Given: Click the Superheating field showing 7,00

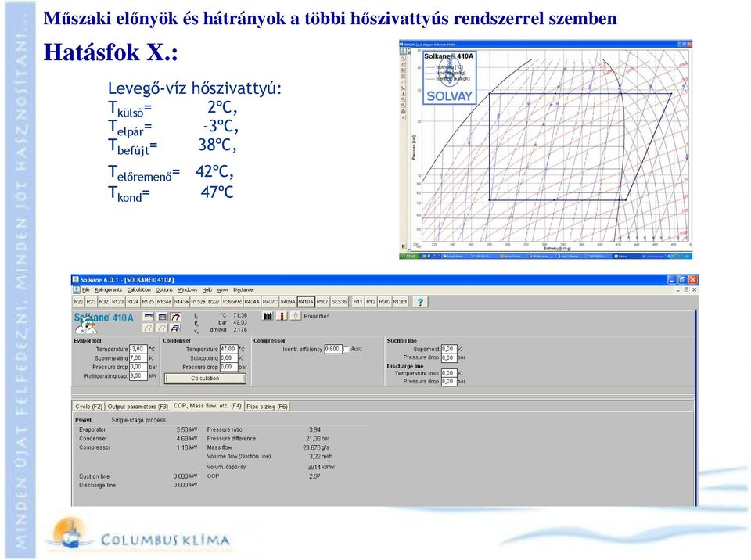Looking at the screenshot, I should coord(138,358).
